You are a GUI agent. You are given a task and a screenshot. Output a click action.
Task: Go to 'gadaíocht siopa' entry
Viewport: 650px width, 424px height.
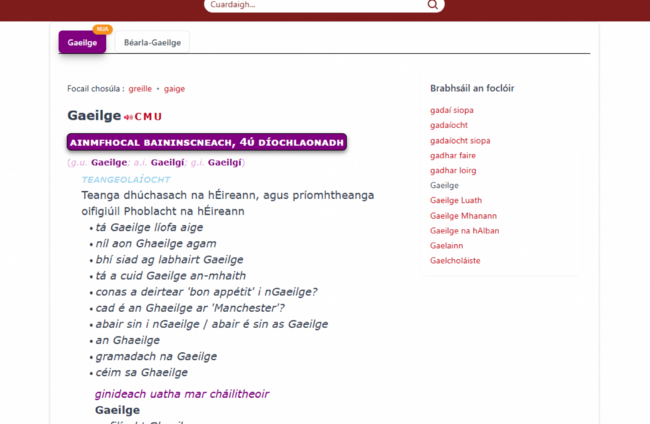(460, 140)
